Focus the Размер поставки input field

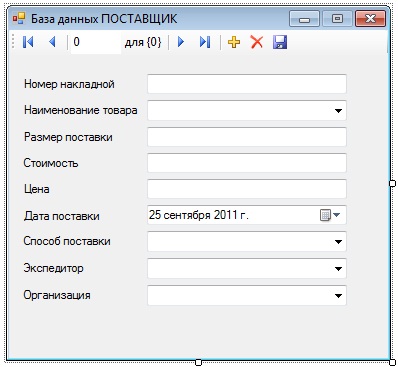click(247, 137)
